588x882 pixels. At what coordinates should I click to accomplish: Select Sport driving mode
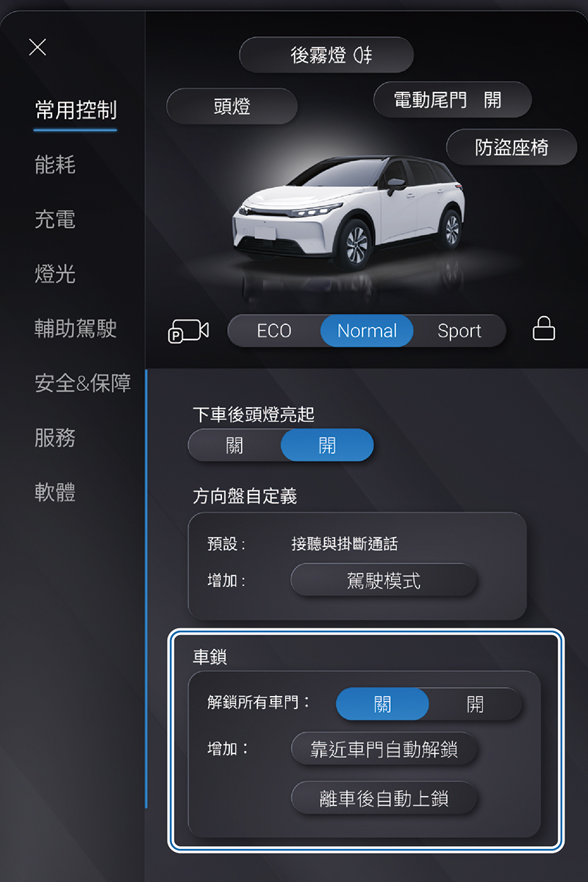459,331
